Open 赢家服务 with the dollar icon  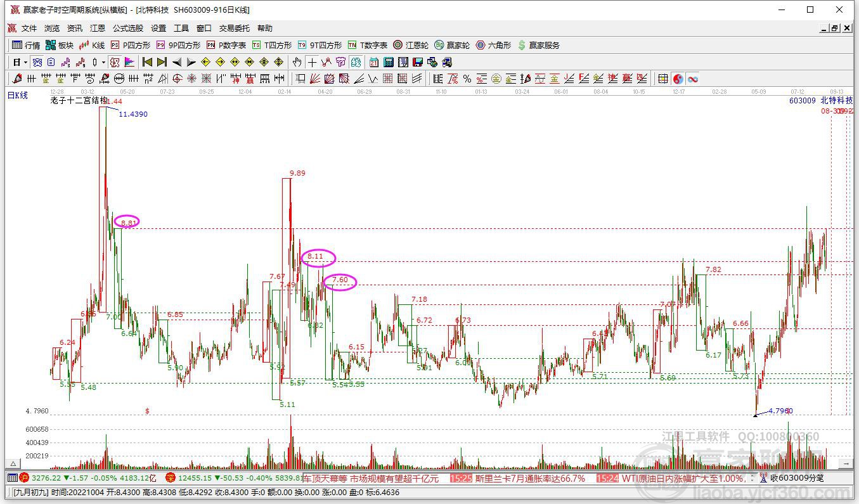[539, 45]
